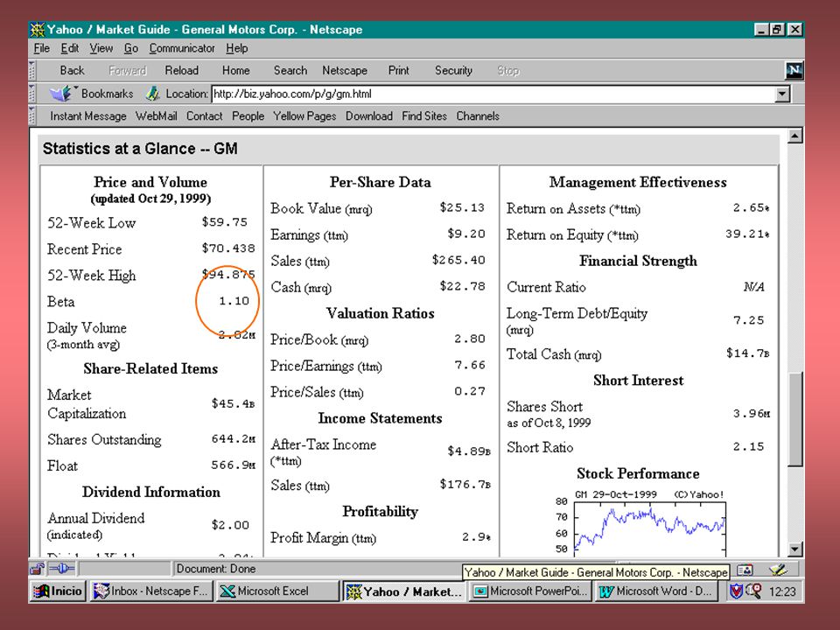Click the page scrollbar up arrow
Screen dimensions: 840x630
click(795, 136)
